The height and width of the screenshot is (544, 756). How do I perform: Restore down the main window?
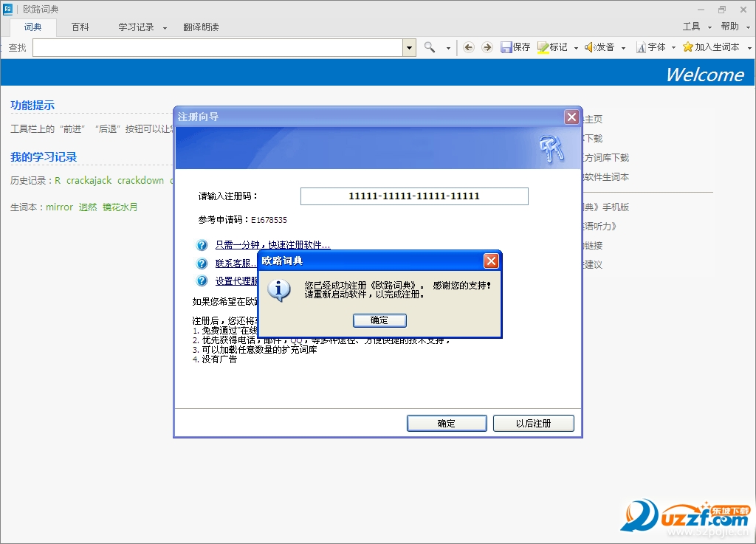click(x=722, y=9)
